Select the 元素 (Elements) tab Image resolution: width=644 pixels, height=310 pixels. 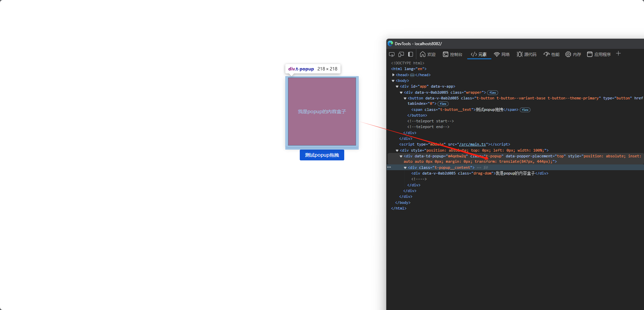tap(479, 54)
